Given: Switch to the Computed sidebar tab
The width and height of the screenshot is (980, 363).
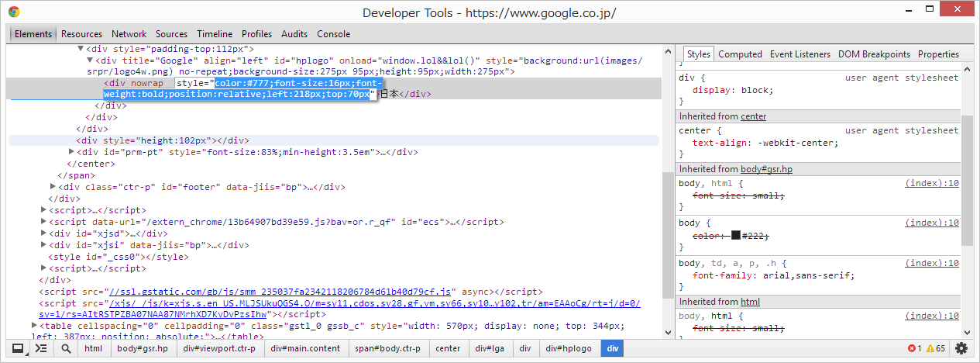Looking at the screenshot, I should pos(740,54).
